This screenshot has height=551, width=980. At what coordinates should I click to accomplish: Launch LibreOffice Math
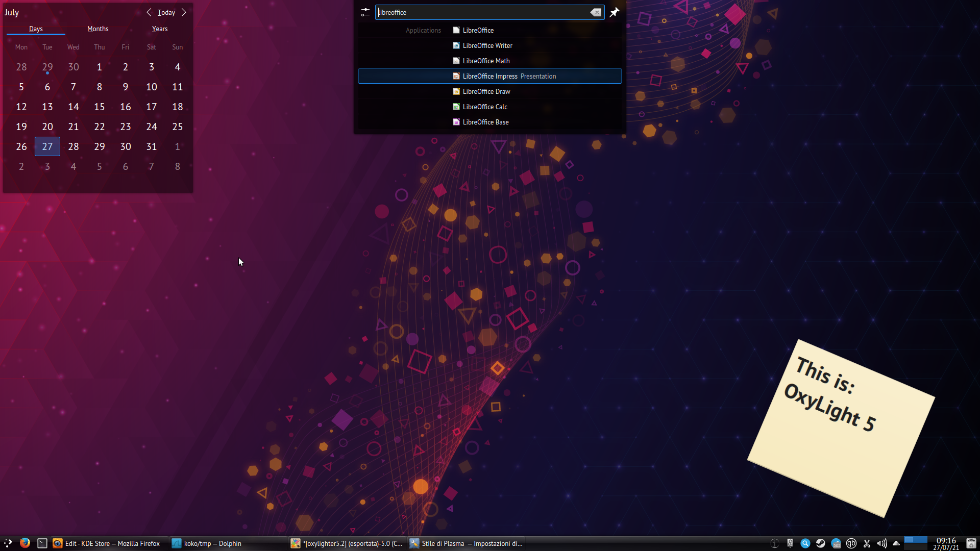tap(490, 61)
